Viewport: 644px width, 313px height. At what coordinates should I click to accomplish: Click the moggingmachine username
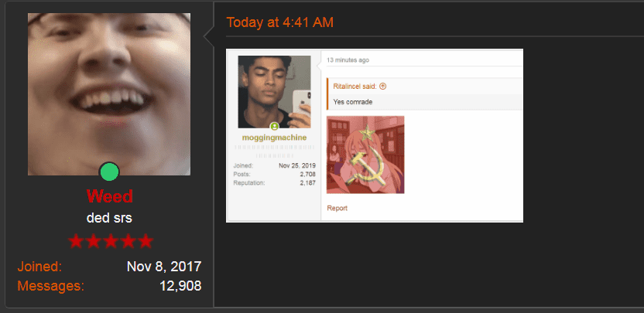(274, 138)
